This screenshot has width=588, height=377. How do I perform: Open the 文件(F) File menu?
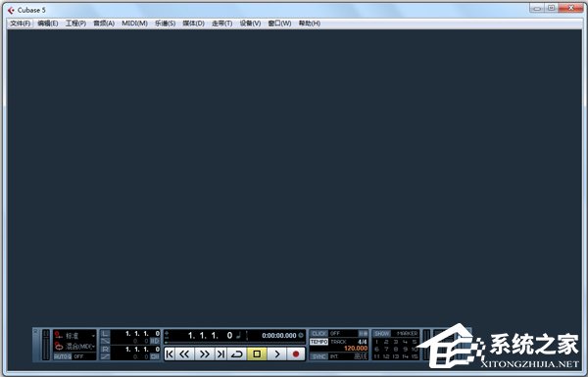pos(21,24)
